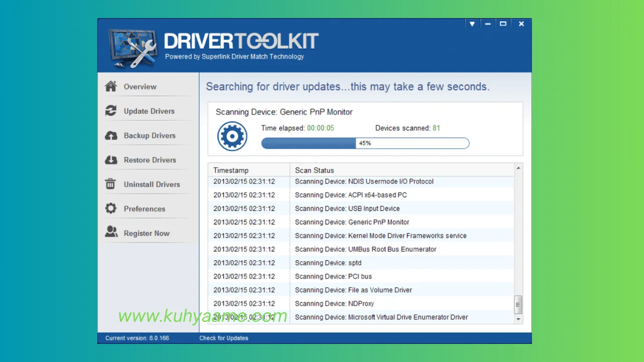This screenshot has width=644, height=362.
Task: Select the UMBus Root Bus Enumerator row
Action: point(361,249)
